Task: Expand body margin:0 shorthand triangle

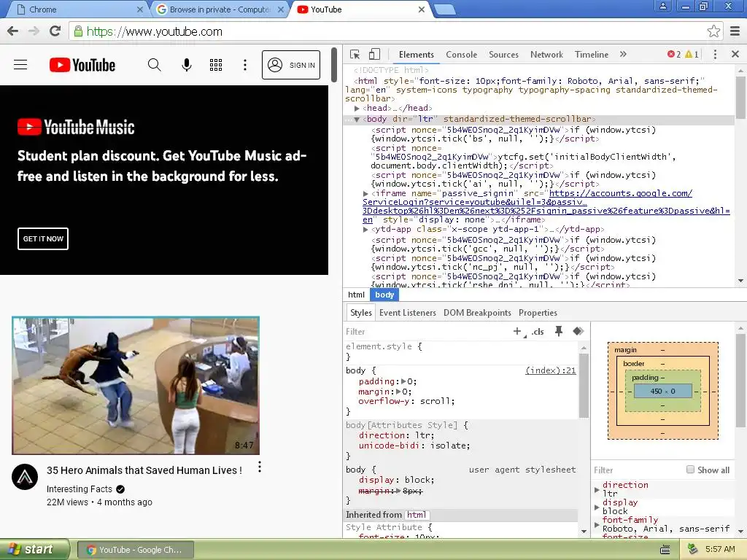Action: click(399, 392)
